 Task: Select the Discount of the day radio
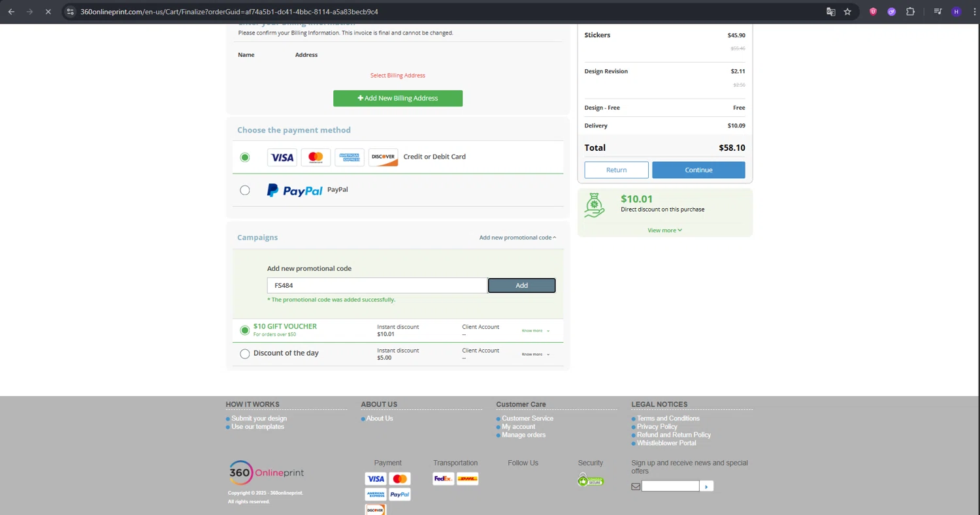(x=244, y=354)
